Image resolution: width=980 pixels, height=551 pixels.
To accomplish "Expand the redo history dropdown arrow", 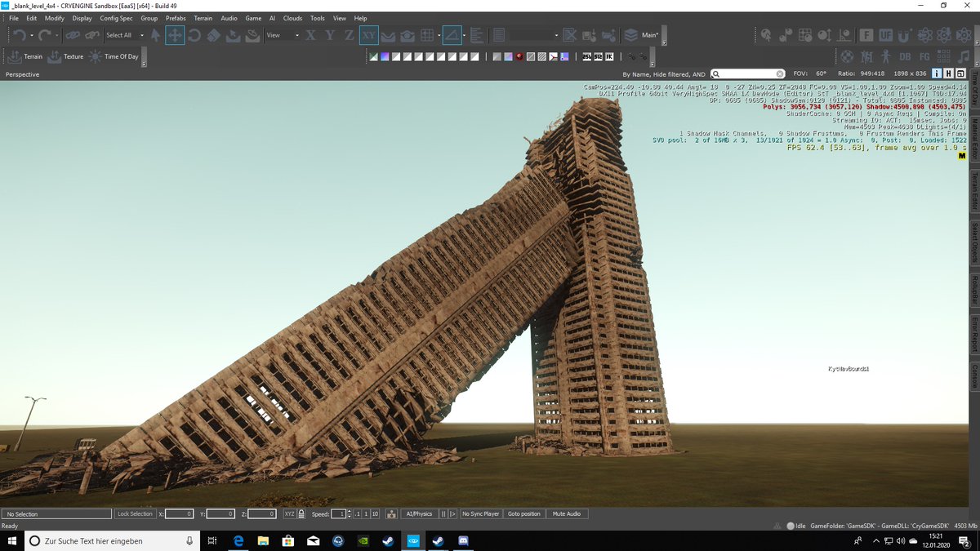I will 57,35.
